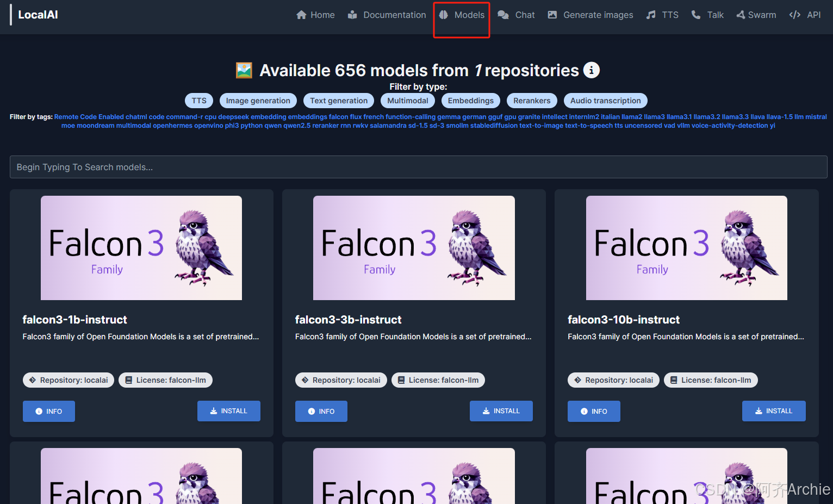Filter by Rerankers type
This screenshot has height=504, width=833.
532,101
